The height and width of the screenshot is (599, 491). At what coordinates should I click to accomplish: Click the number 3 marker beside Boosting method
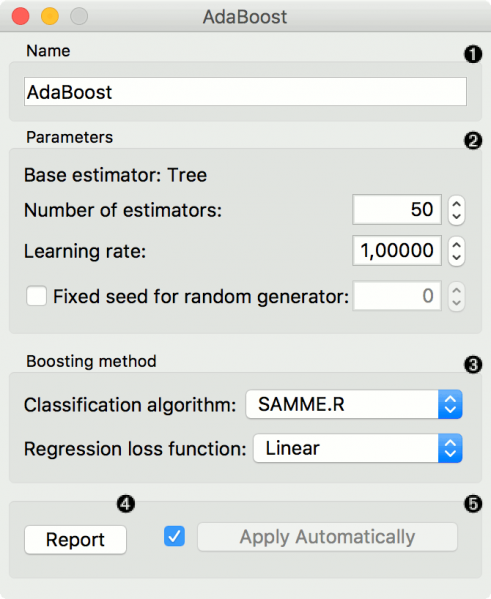pyautogui.click(x=473, y=365)
